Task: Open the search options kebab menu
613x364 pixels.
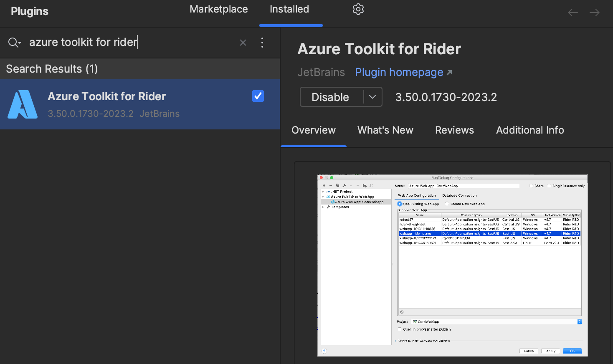Action: [x=262, y=43]
